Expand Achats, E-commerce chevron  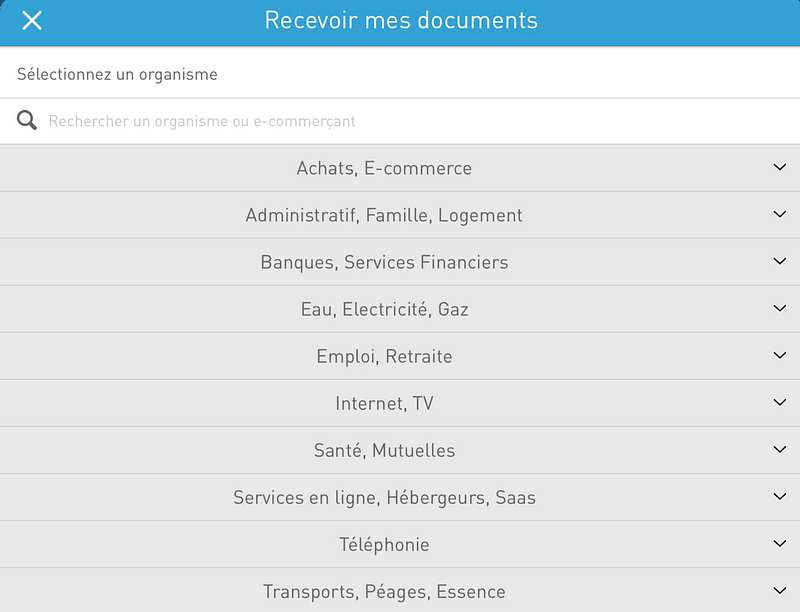tap(780, 167)
